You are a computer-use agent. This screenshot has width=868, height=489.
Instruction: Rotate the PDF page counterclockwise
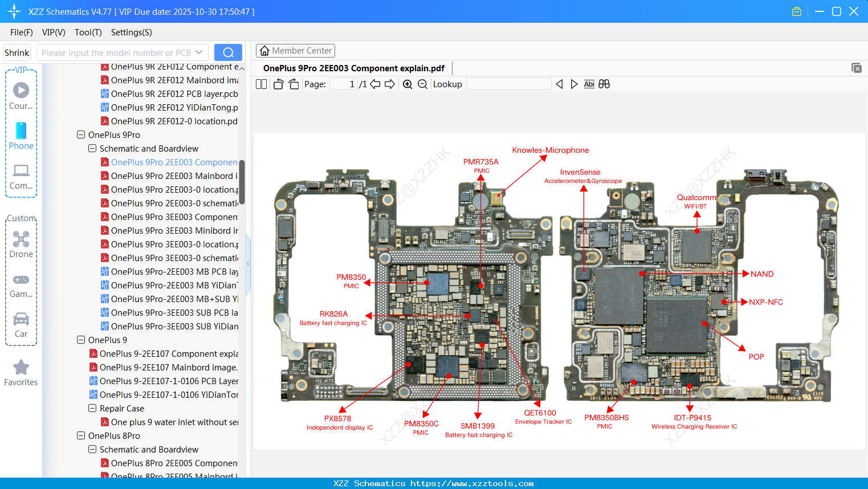coord(278,84)
